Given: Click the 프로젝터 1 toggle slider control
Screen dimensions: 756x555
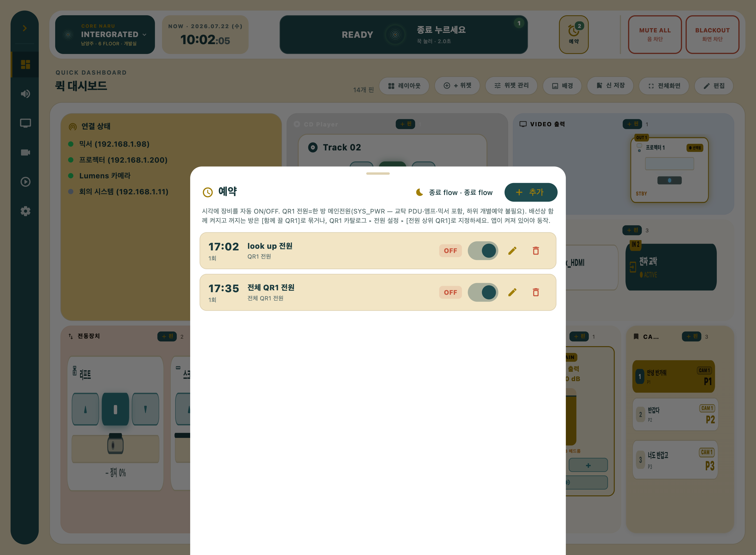Looking at the screenshot, I should click(669, 180).
